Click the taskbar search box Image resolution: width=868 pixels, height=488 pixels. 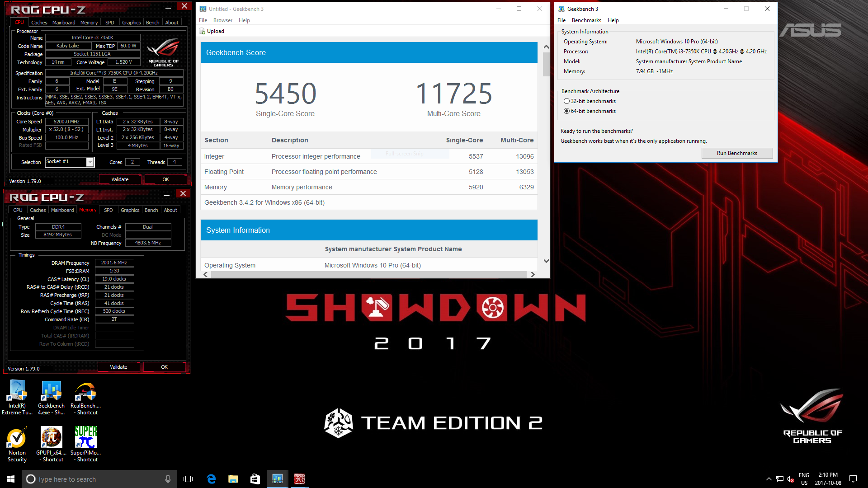99,479
